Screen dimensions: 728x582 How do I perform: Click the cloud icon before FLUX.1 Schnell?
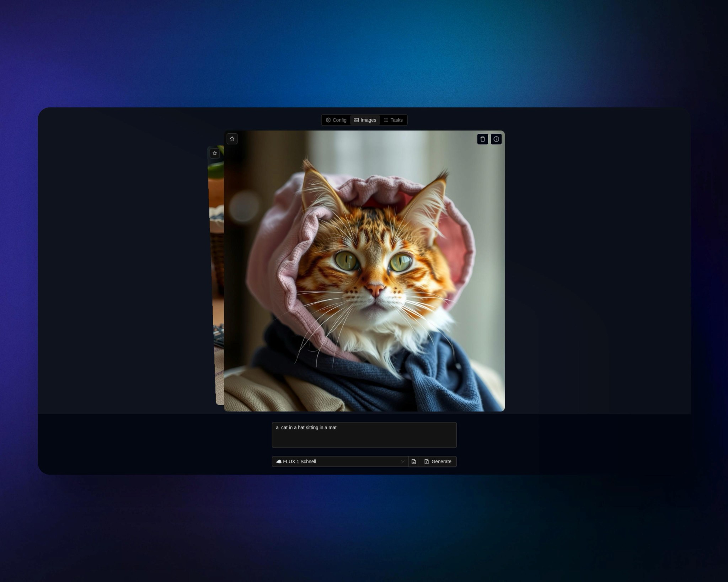pos(279,461)
